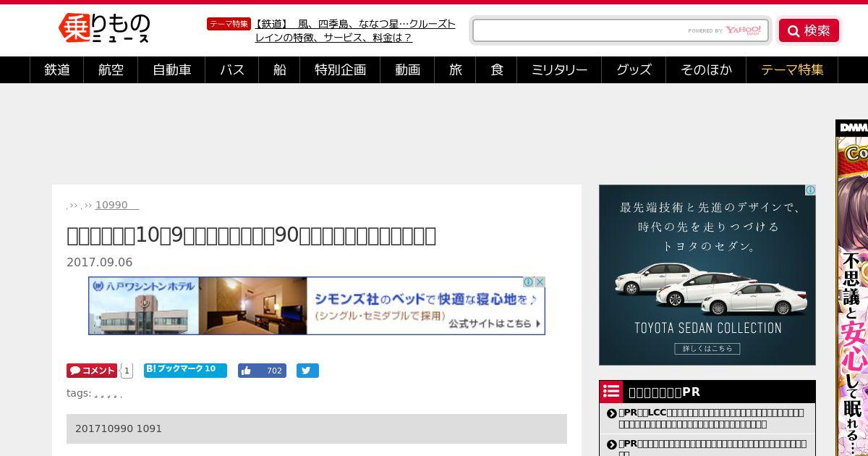Image resolution: width=868 pixels, height=456 pixels.
Task: Open the first PR article about LCC
Action: [711, 418]
